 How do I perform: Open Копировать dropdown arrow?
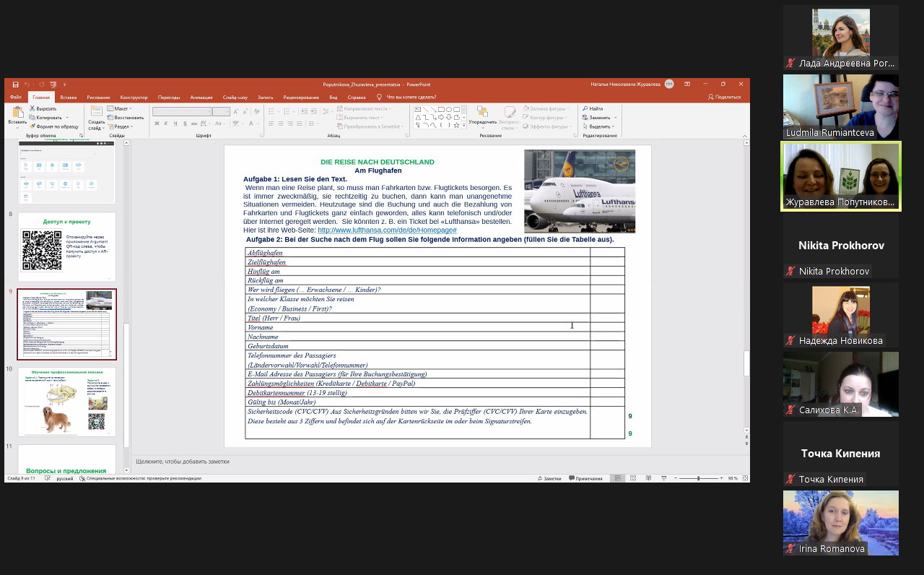coord(66,117)
